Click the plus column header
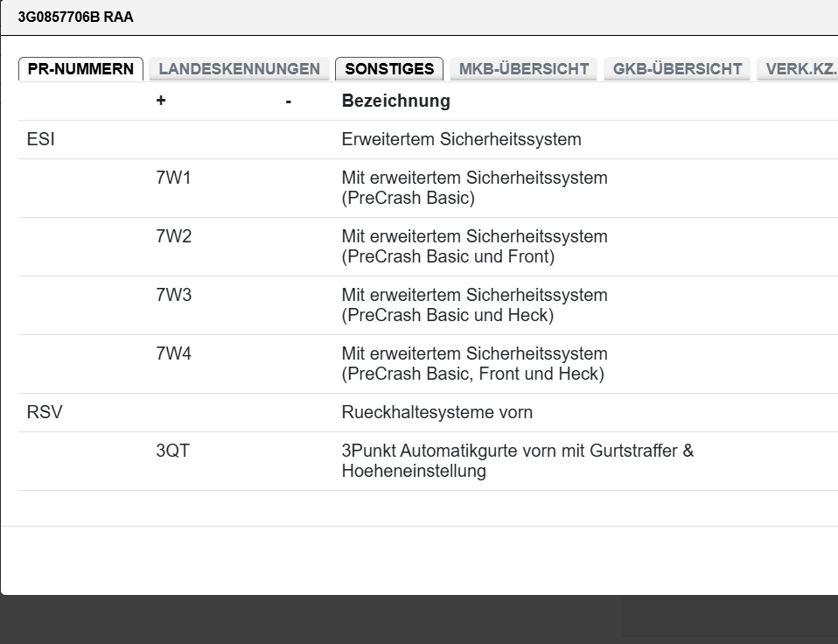The image size is (838, 644). 161,101
